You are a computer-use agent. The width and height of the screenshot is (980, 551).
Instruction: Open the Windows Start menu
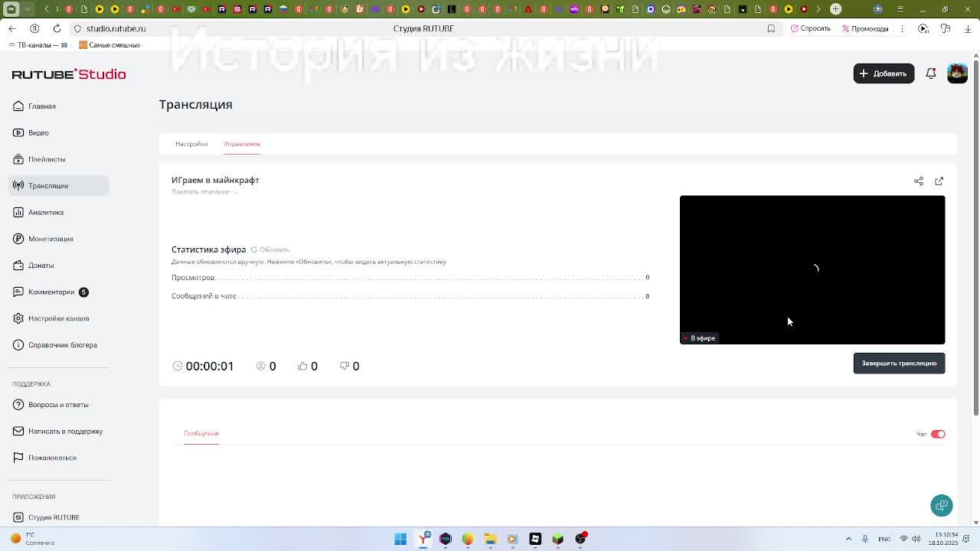400,539
